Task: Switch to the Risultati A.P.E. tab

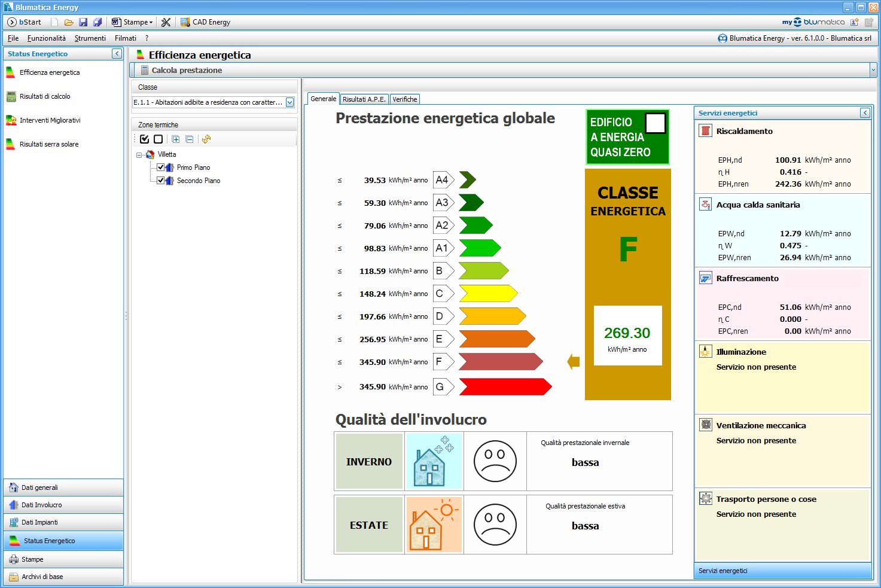Action: click(364, 99)
